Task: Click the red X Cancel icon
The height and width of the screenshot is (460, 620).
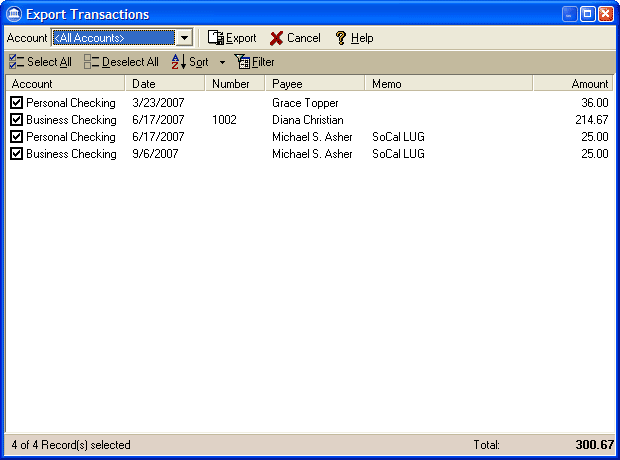Action: pyautogui.click(x=276, y=38)
